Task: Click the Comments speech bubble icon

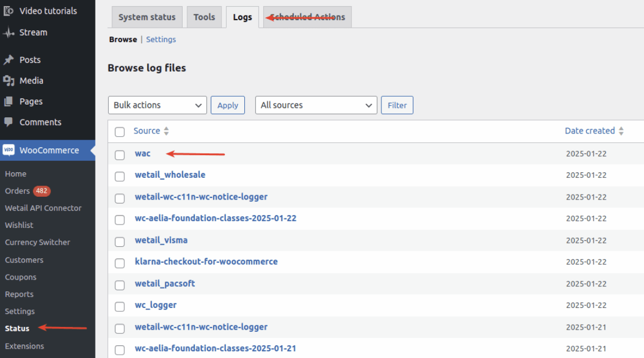Action: click(8, 122)
